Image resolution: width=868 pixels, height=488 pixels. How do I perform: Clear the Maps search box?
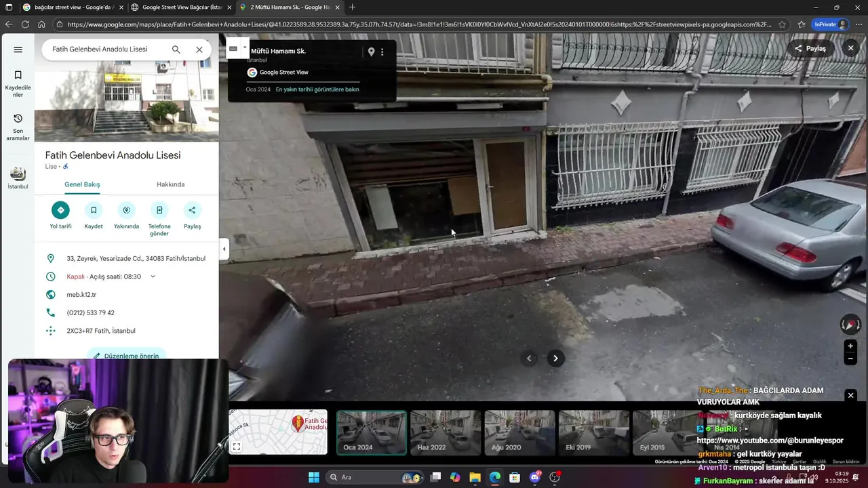click(199, 49)
